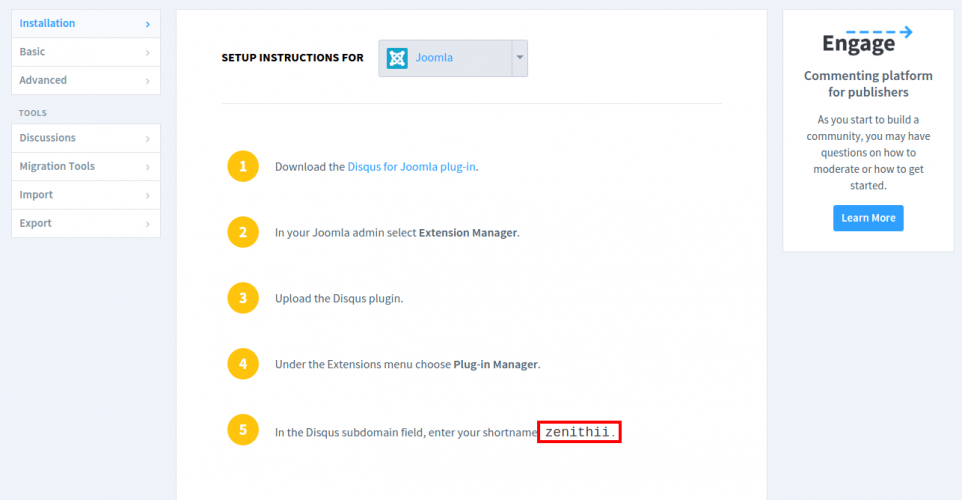This screenshot has height=500, width=962.
Task: Click the 'Upload the Disqus plugin.' step text
Action: (x=339, y=299)
